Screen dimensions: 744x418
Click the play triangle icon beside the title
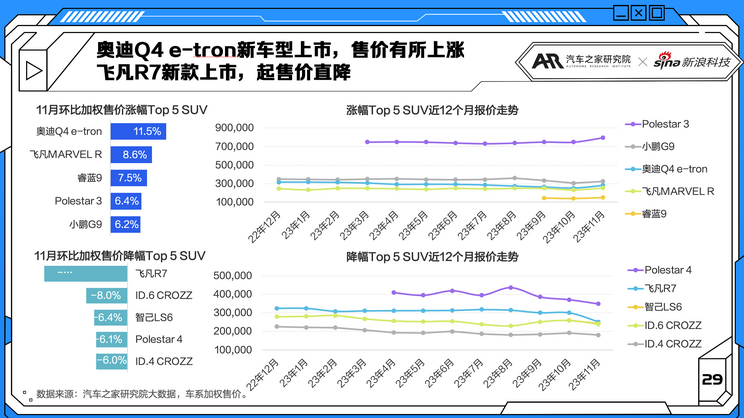click(34, 71)
